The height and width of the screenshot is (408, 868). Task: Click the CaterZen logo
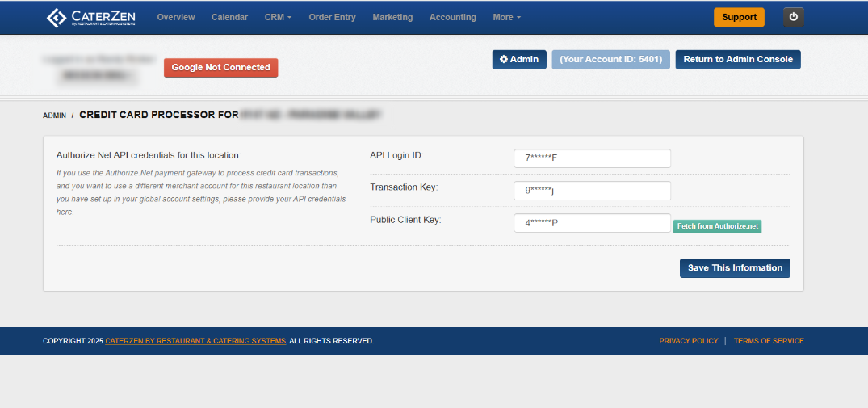(x=90, y=17)
